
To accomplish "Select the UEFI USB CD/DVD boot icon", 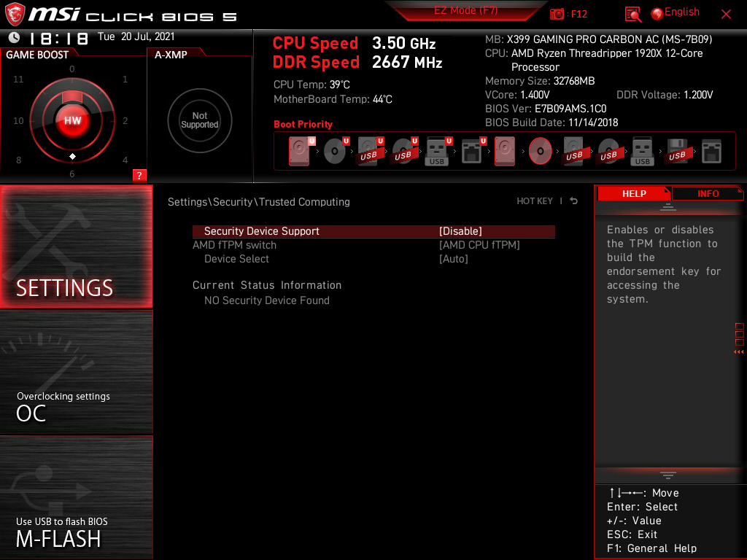I will tap(403, 151).
